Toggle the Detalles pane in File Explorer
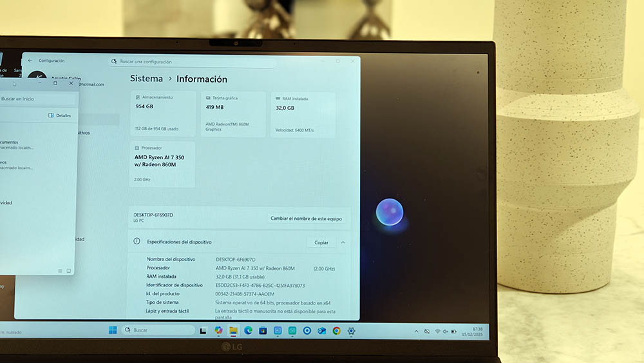644x363 pixels. [x=59, y=115]
